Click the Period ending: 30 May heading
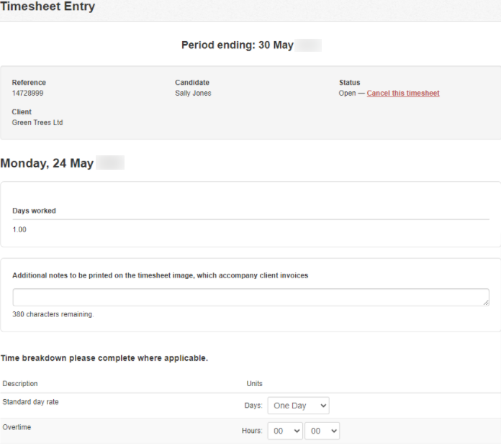Image resolution: width=501 pixels, height=448 pixels. (x=238, y=45)
